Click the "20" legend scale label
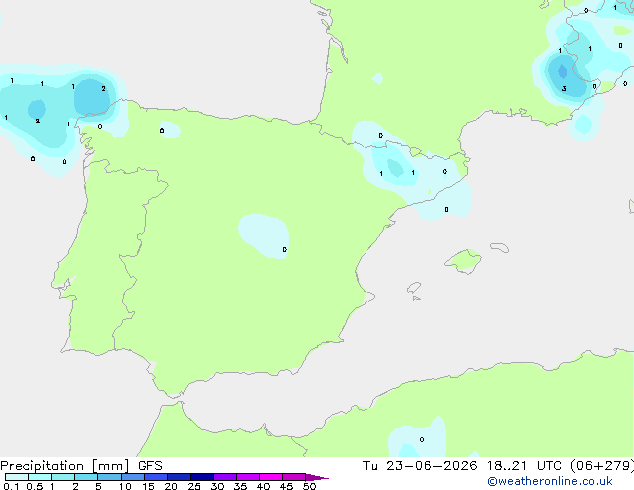 click(171, 486)
